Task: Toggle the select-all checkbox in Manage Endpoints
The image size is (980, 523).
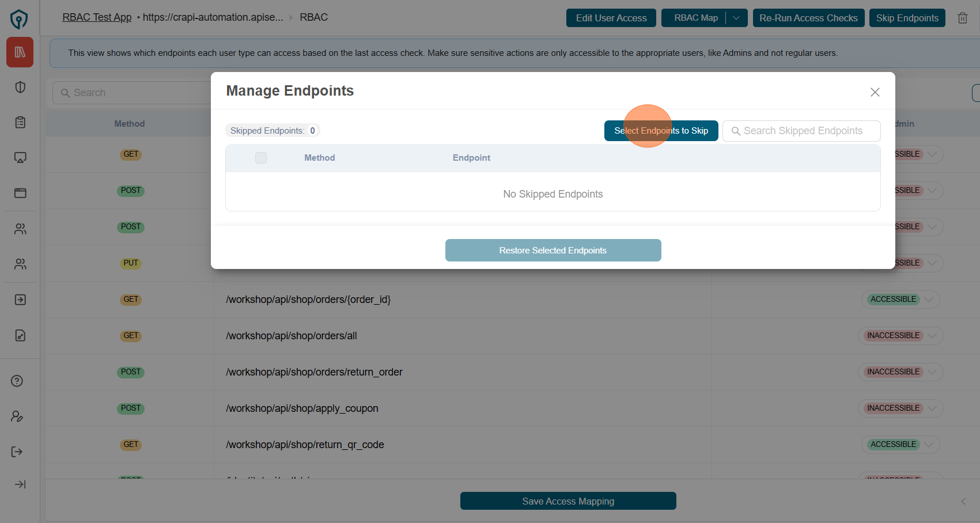Action: [x=261, y=158]
